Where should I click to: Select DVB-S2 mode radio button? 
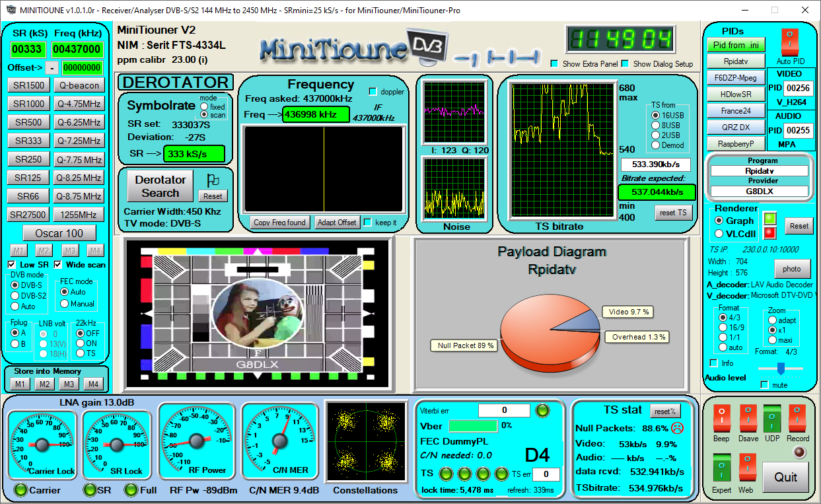[x=16, y=295]
